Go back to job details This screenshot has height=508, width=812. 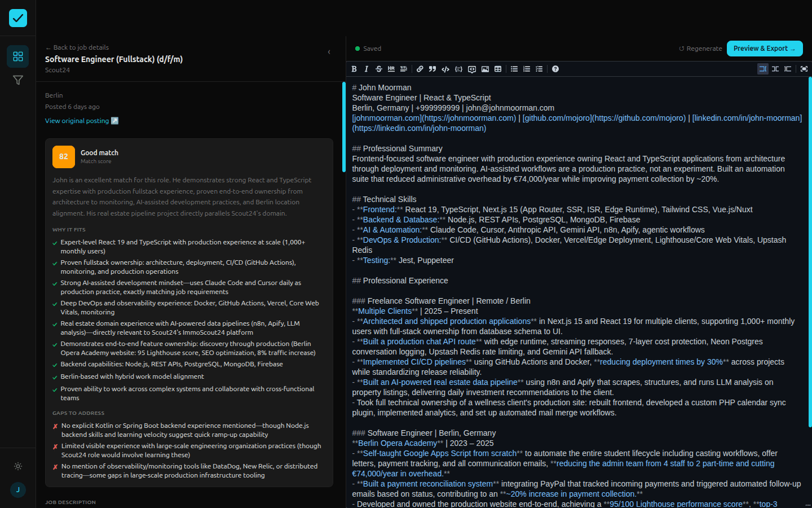[77, 47]
